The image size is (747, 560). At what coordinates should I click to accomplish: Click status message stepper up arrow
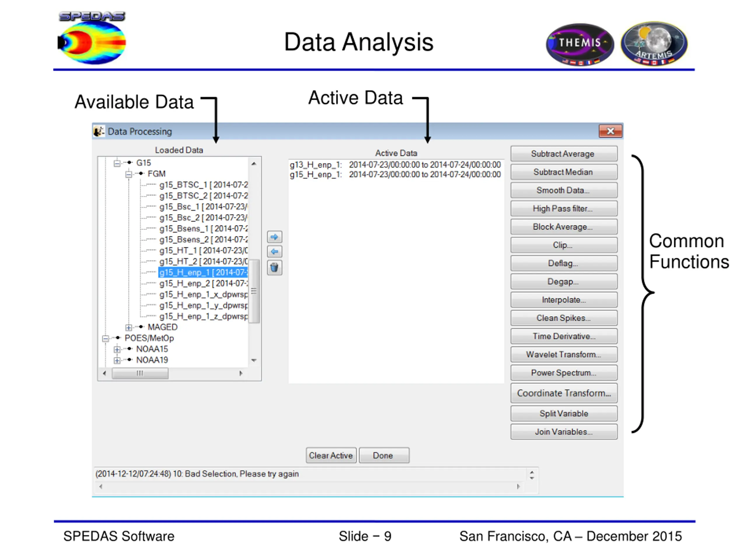point(532,473)
